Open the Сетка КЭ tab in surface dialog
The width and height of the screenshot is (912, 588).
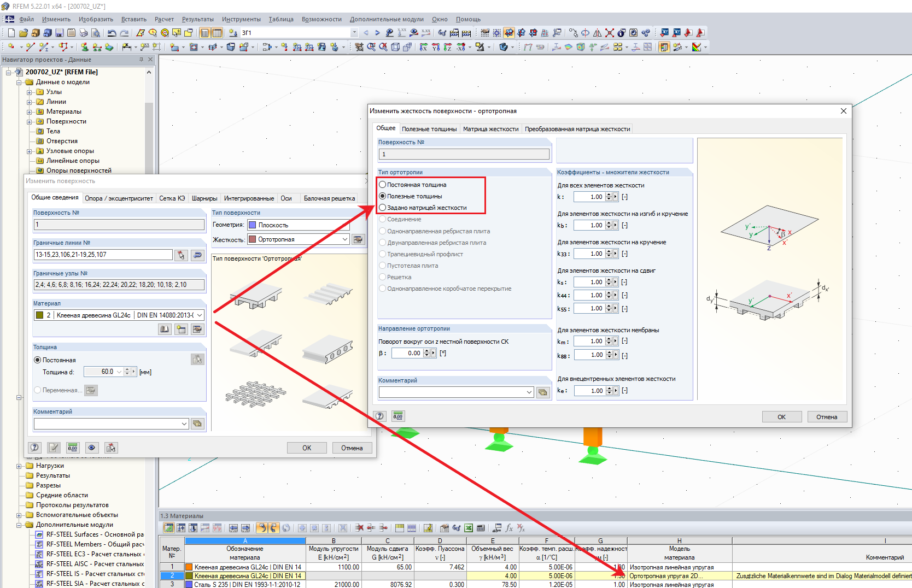(172, 198)
